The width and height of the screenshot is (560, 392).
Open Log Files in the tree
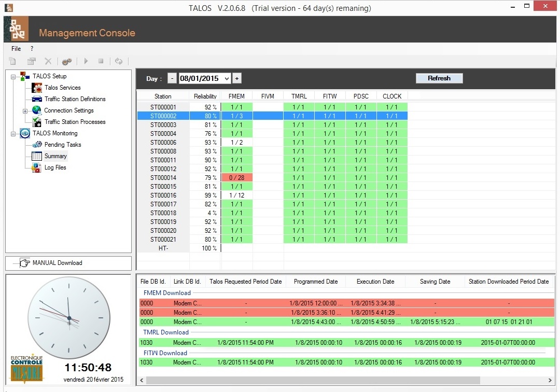click(55, 167)
